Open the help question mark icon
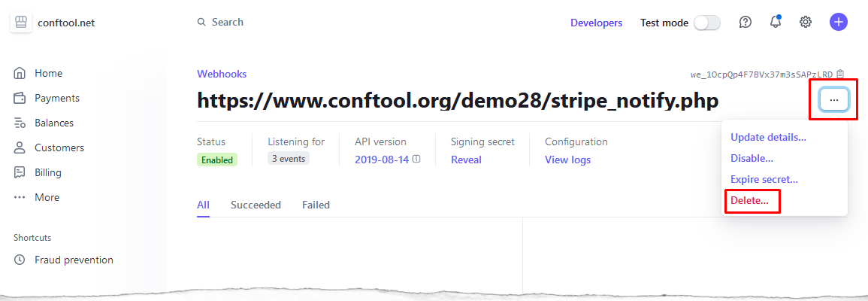Viewport: 868px width, 301px height. 746,22
